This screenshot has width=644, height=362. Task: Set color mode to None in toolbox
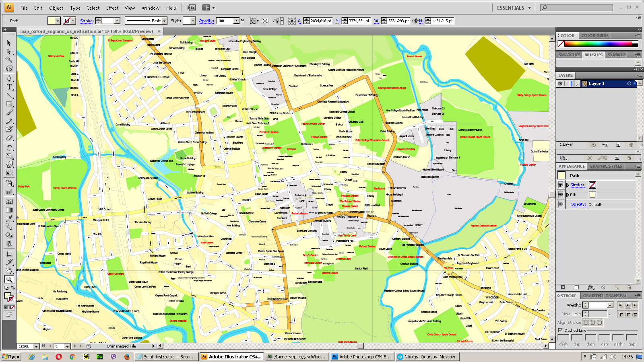[13, 307]
